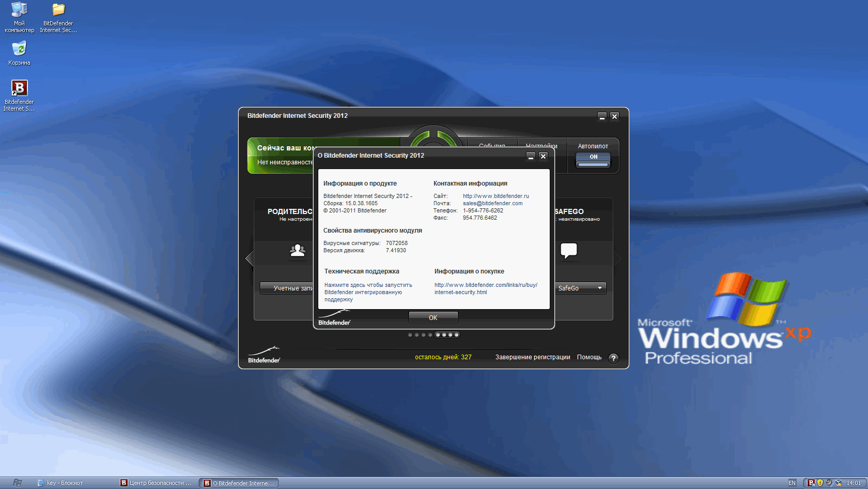Click the EN language indicator

coord(792,483)
